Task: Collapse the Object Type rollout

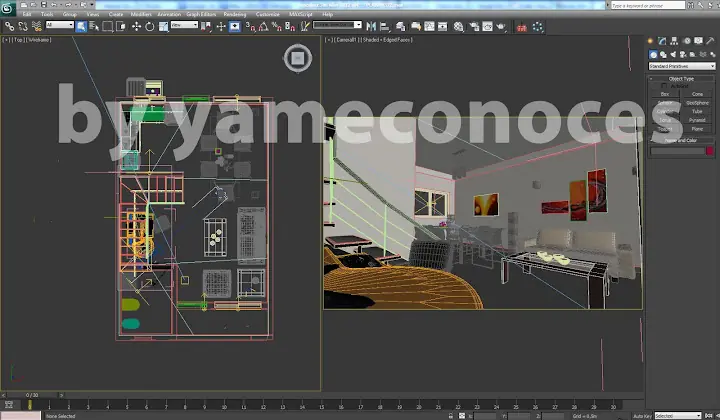Action: coord(681,78)
